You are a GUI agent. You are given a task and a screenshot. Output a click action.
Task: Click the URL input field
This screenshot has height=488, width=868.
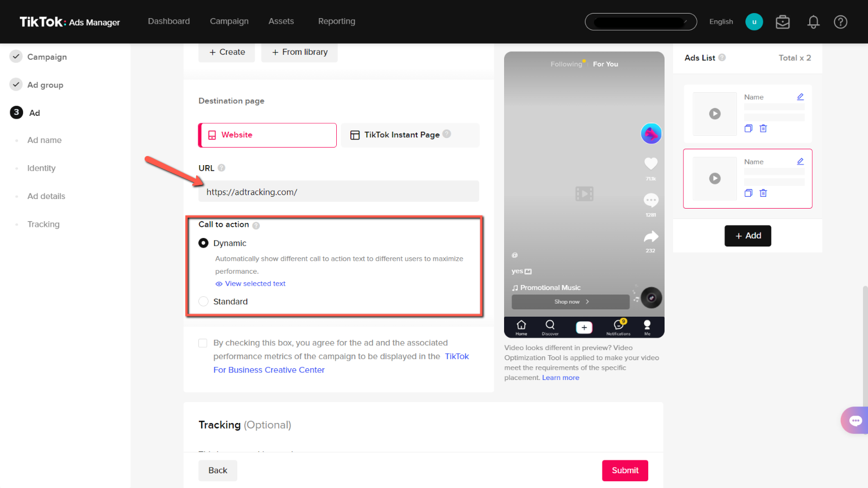(x=338, y=192)
